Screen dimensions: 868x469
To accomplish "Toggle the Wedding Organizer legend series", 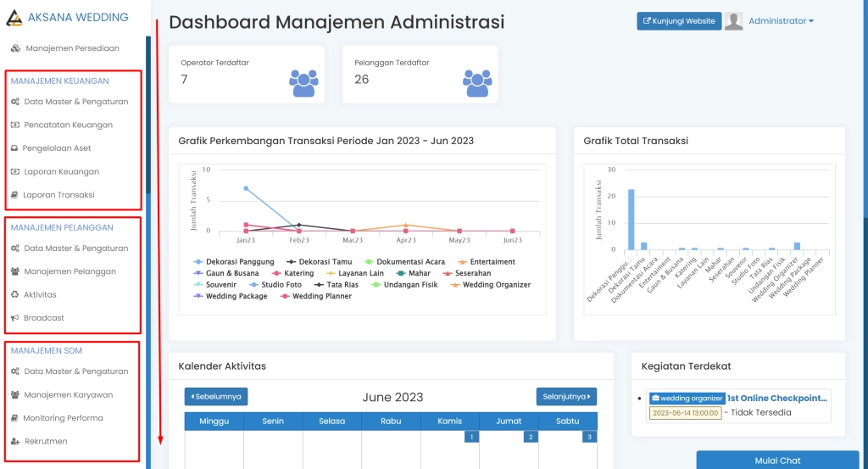I will click(496, 285).
